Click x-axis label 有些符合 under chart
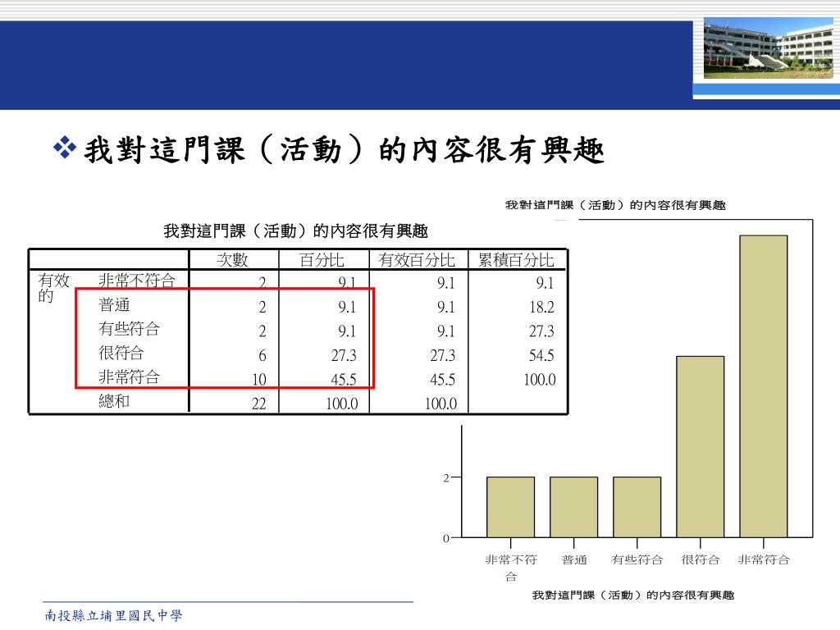 637,559
